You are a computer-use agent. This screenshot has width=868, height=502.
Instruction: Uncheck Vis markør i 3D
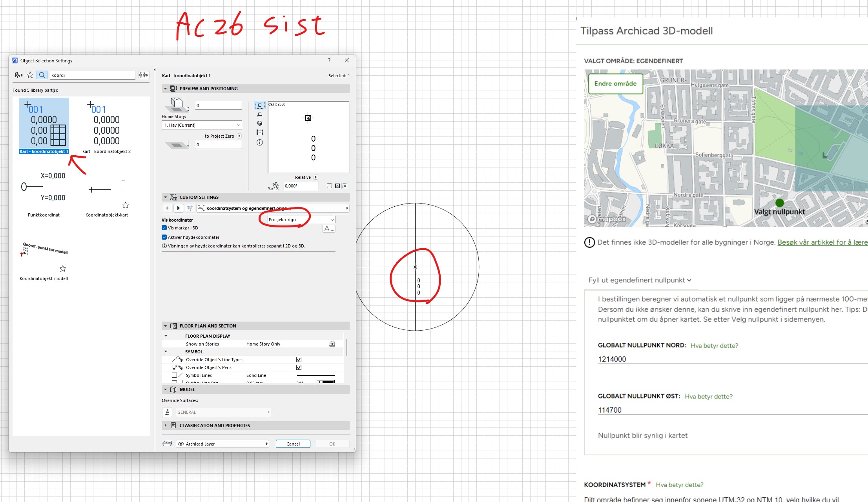tap(164, 228)
